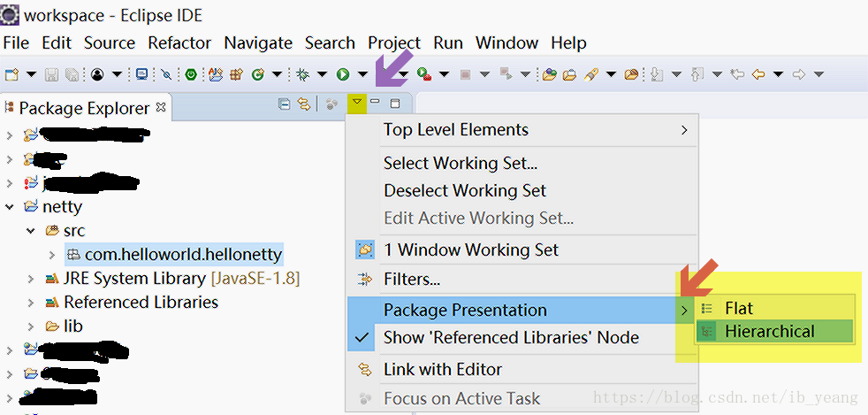Open the Search menu
Viewport: 868px width, 415px height.
click(x=330, y=42)
